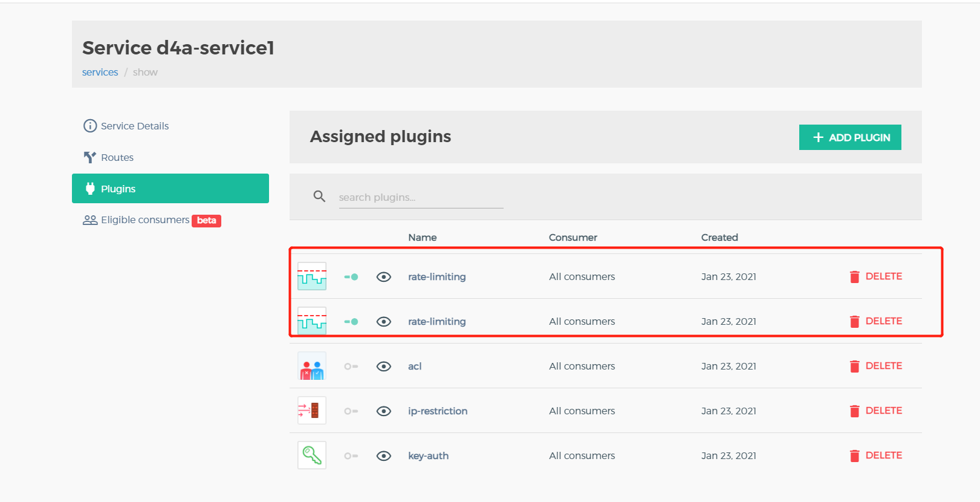Open the ip-restriction plugin name
Image resolution: width=980 pixels, height=502 pixels.
click(438, 411)
